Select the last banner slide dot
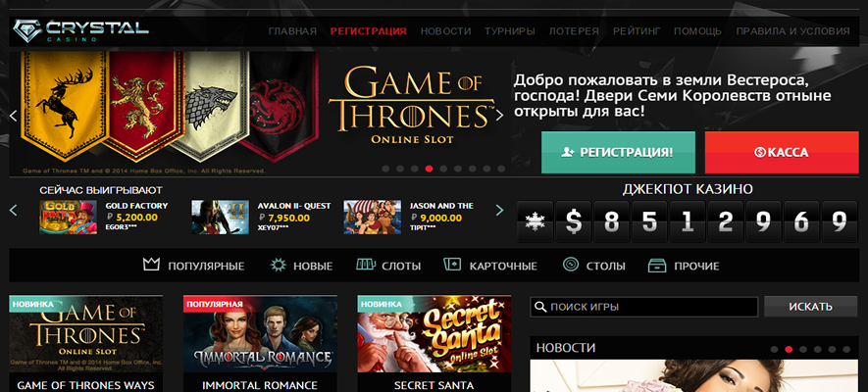Viewport: 868px width, 392px height. 501,169
